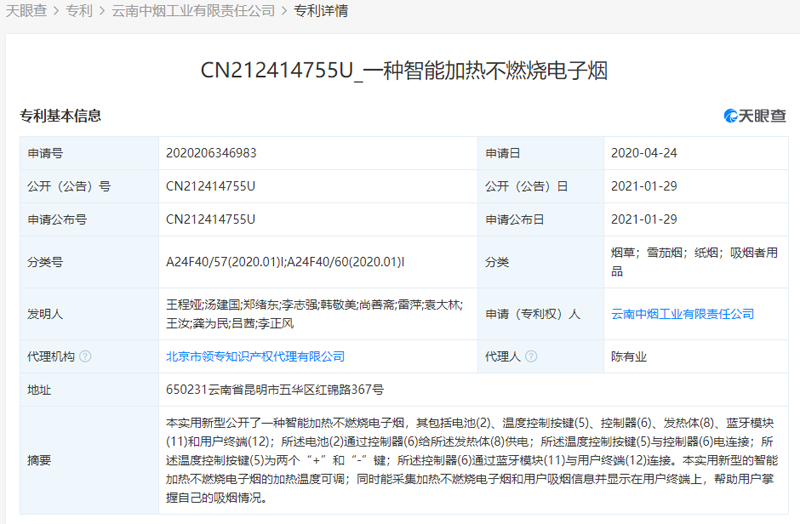Screen dimensions: 800x524
Task: Select agent name 陈有业
Action: 629,356
